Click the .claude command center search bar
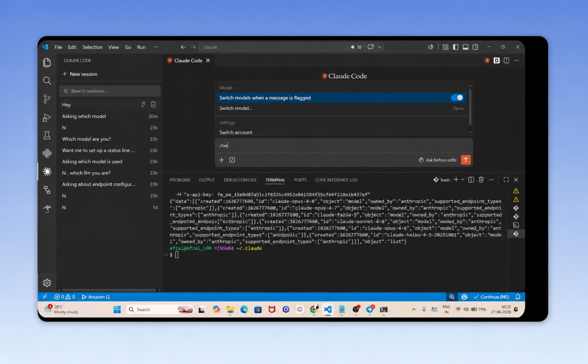 (273, 47)
